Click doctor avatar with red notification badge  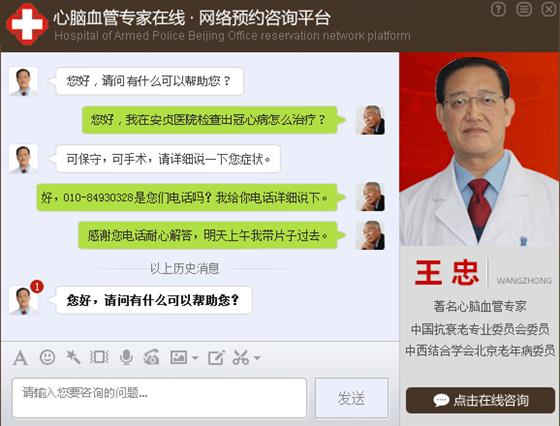[x=24, y=301]
